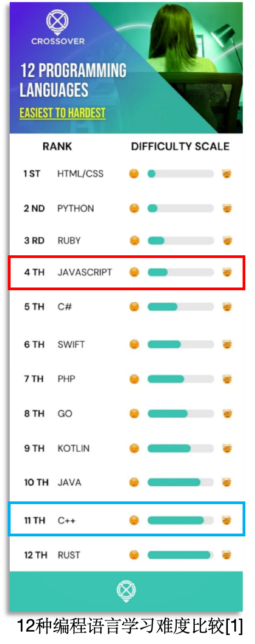Click the Go difficulty bar
The height and width of the screenshot is (644, 255).
180,414
